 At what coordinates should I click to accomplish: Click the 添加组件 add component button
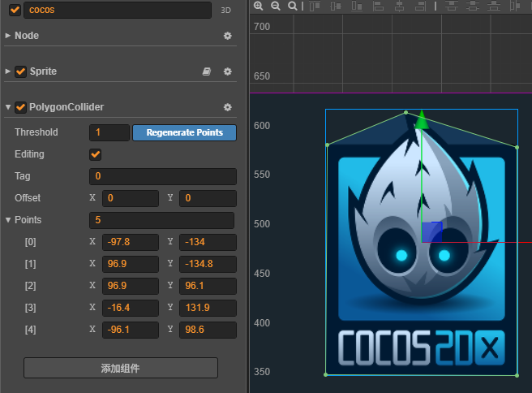click(x=121, y=368)
